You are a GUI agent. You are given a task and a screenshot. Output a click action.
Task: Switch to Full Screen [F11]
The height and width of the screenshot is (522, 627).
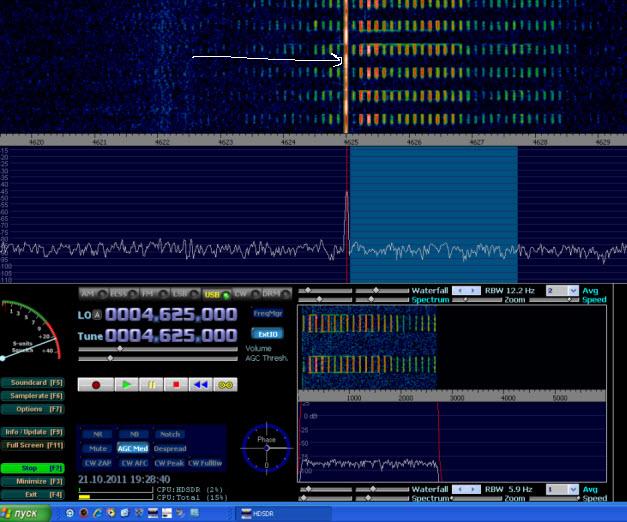32,445
